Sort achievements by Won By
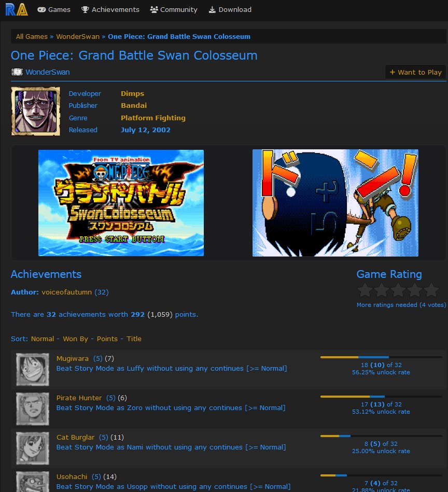This screenshot has height=492, width=448. click(75, 339)
